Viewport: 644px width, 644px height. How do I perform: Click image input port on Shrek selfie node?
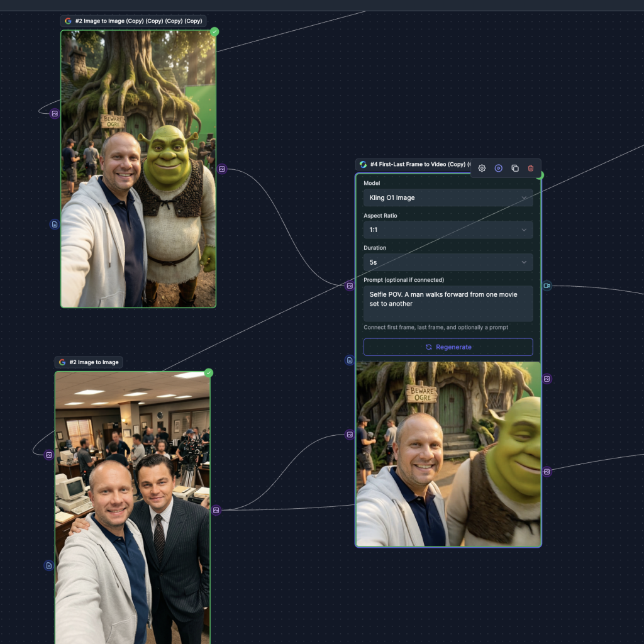click(x=55, y=114)
